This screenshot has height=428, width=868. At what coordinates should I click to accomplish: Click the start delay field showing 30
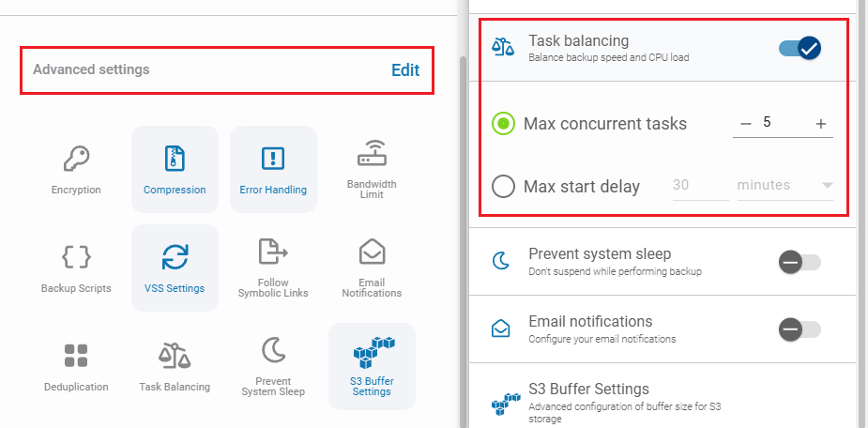701,186
